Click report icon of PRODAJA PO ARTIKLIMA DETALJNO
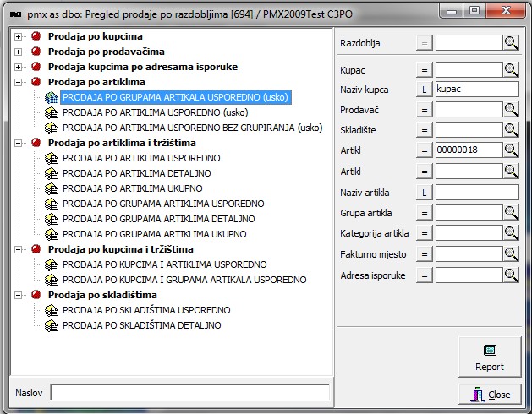 tap(52, 173)
